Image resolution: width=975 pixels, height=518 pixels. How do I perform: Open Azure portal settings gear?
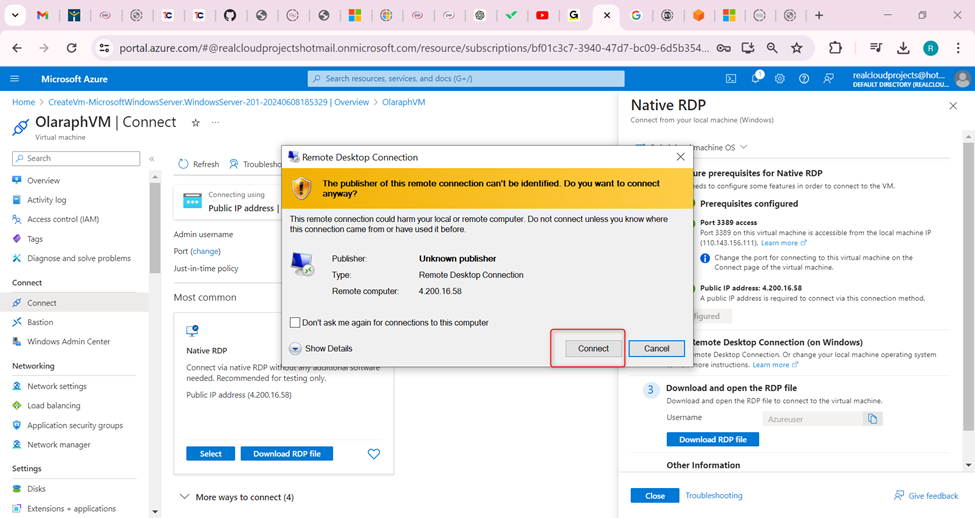(x=780, y=79)
